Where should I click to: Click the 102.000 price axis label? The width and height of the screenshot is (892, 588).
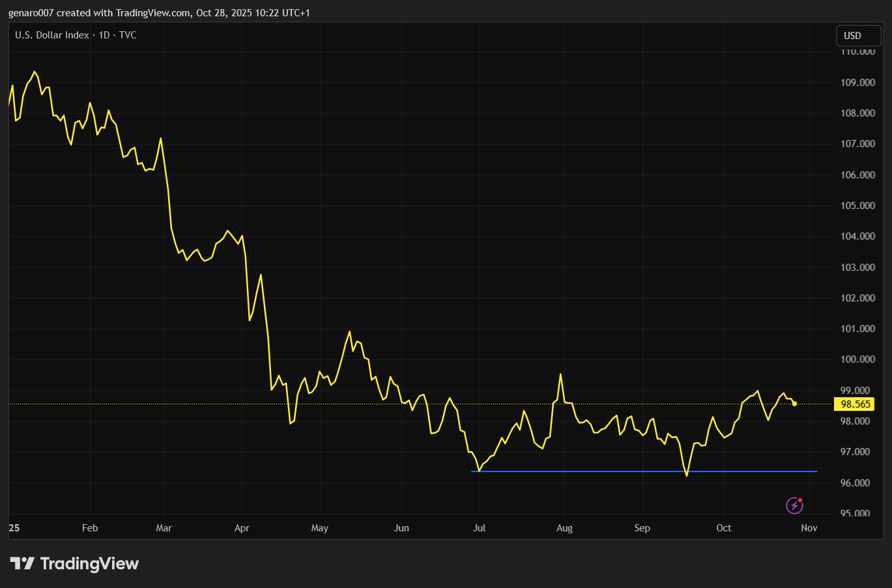click(857, 298)
